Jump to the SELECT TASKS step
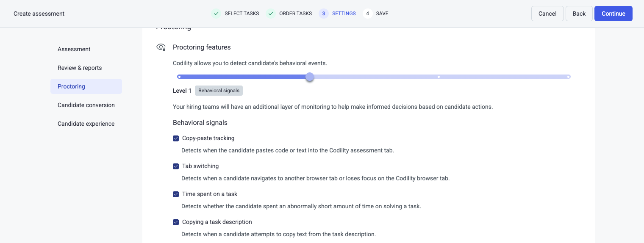Screen dimensions: 644x243 [x=242, y=14]
